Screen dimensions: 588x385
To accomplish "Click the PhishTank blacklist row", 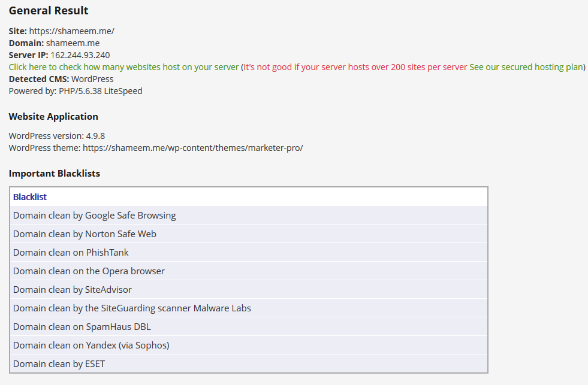I will [x=71, y=253].
